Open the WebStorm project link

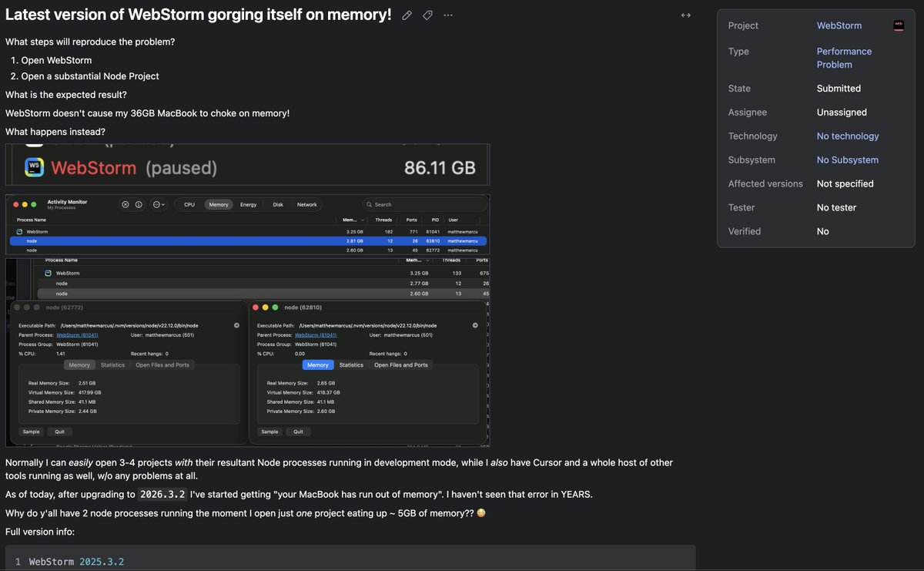(839, 25)
